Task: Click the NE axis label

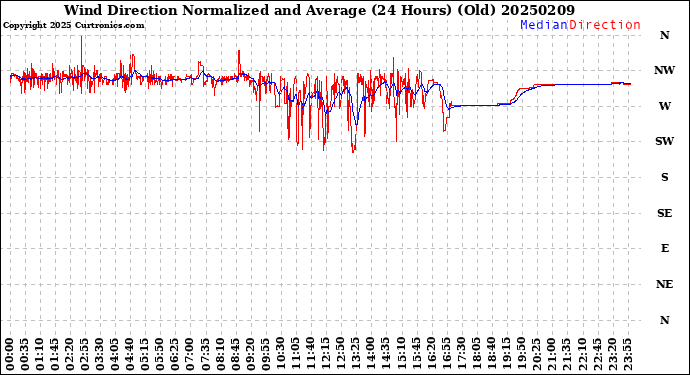Action: click(x=664, y=284)
